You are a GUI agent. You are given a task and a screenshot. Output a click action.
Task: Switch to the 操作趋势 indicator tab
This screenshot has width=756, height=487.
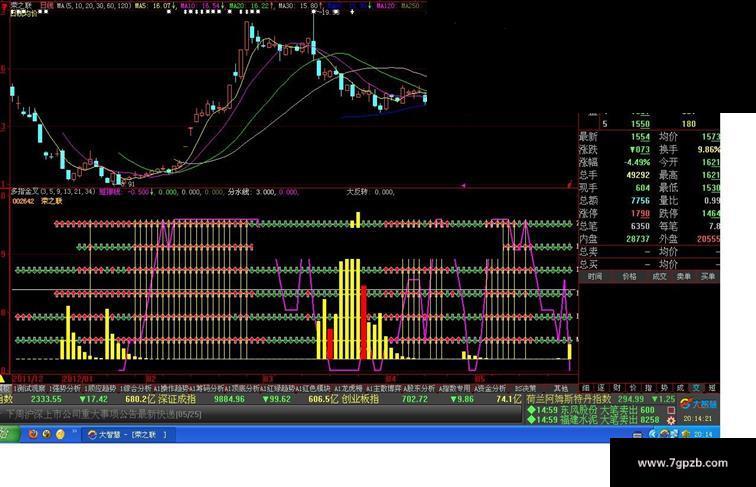171,388
